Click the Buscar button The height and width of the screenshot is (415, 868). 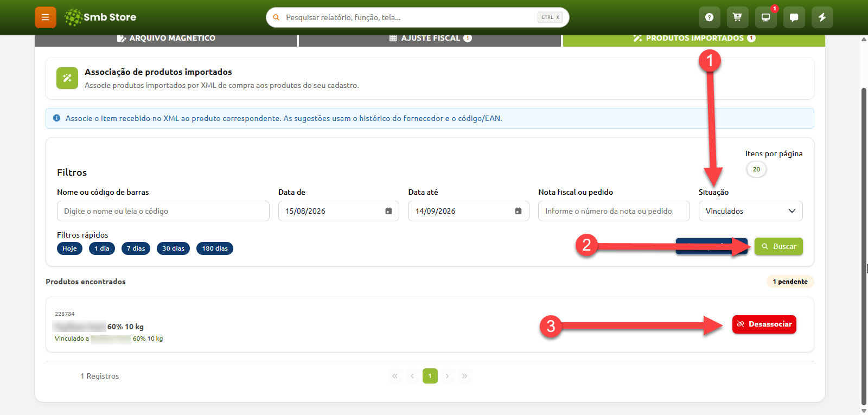[778, 246]
